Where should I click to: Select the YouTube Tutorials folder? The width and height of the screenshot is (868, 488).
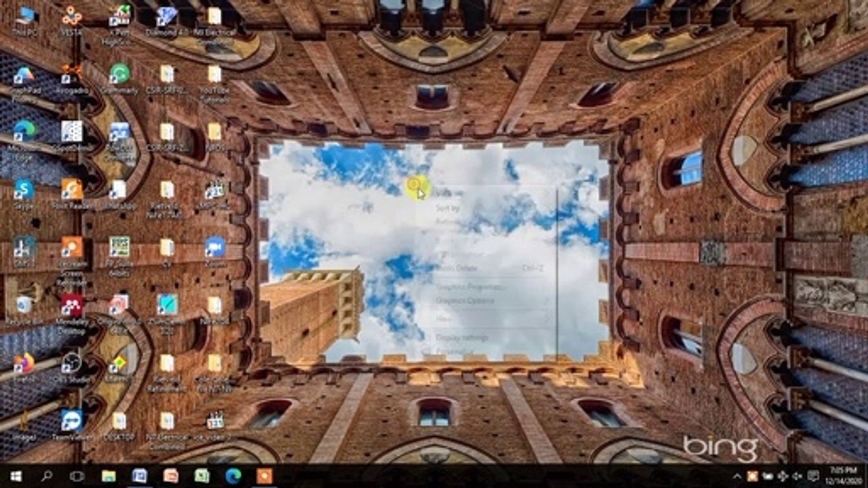(x=214, y=83)
